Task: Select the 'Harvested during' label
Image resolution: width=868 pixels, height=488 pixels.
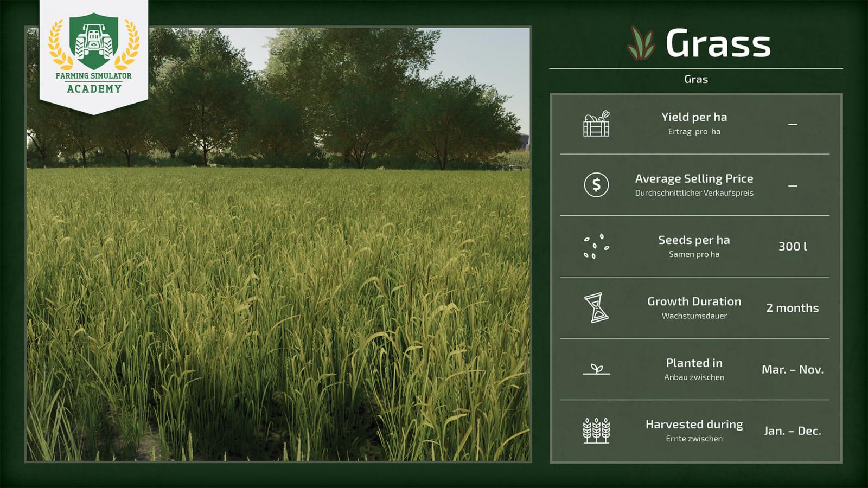Action: [694, 425]
